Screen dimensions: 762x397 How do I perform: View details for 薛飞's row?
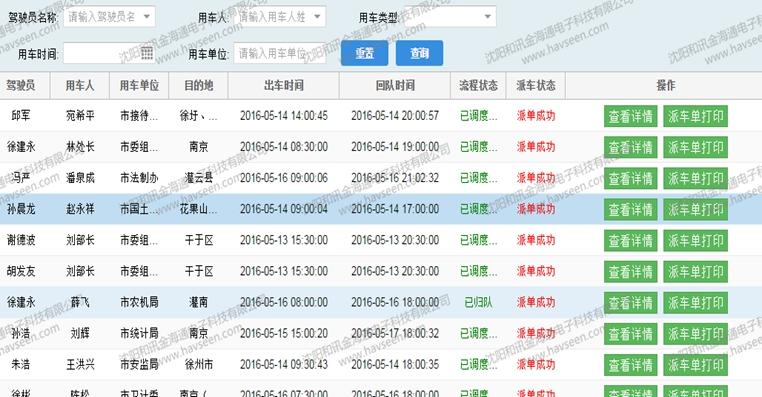click(631, 303)
